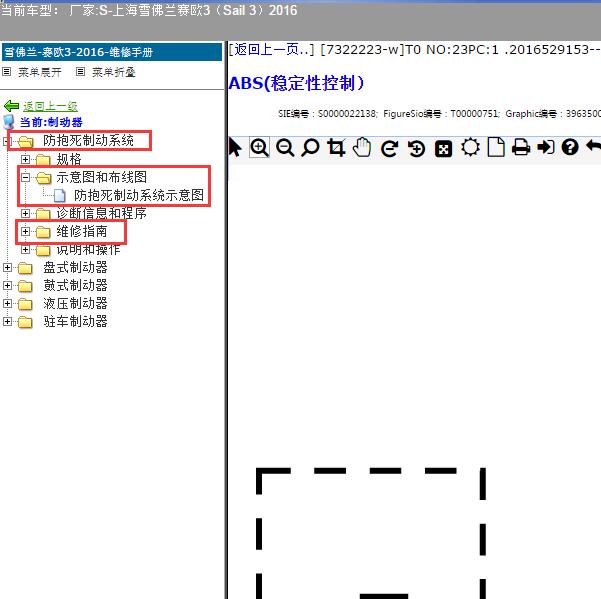
Task: Expand the 规格 folder node
Action: coord(25,159)
